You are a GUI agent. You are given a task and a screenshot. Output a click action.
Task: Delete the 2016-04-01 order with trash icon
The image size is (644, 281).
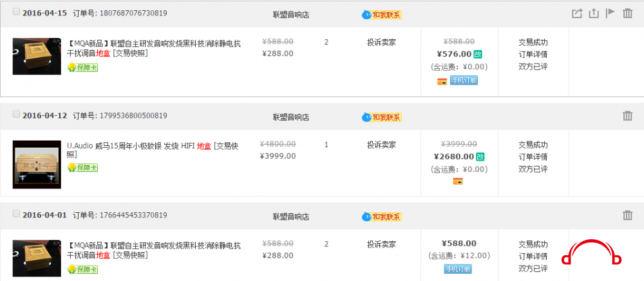tap(627, 215)
